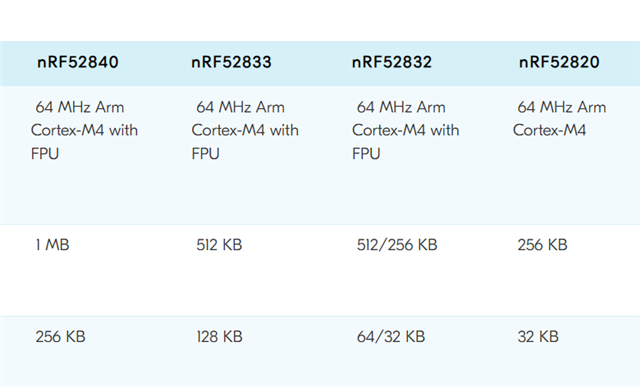Select the 256 KB flash cell under nRF52820

point(542,245)
